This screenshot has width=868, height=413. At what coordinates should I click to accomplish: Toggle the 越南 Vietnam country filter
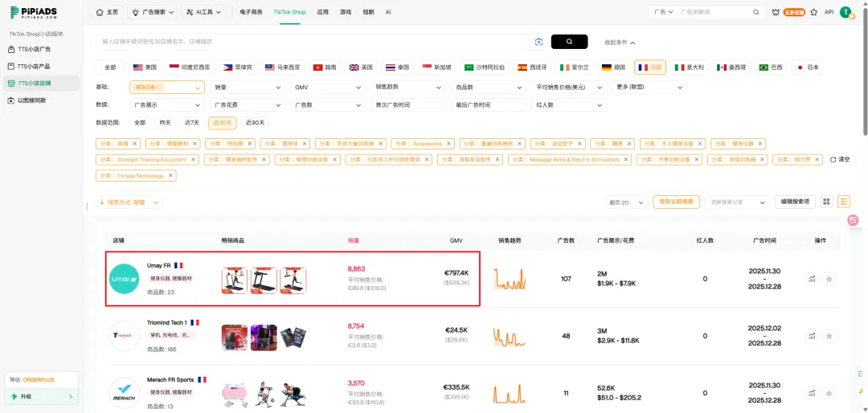[x=325, y=67]
